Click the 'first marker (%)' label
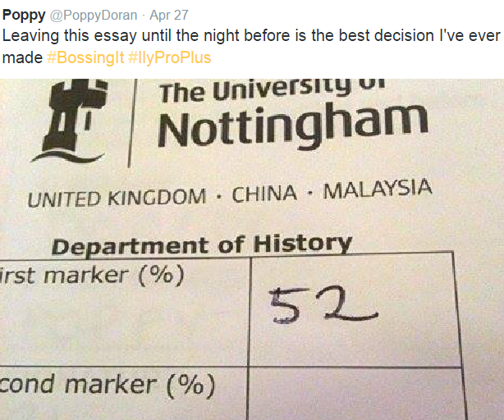504x420 pixels. coord(92,276)
